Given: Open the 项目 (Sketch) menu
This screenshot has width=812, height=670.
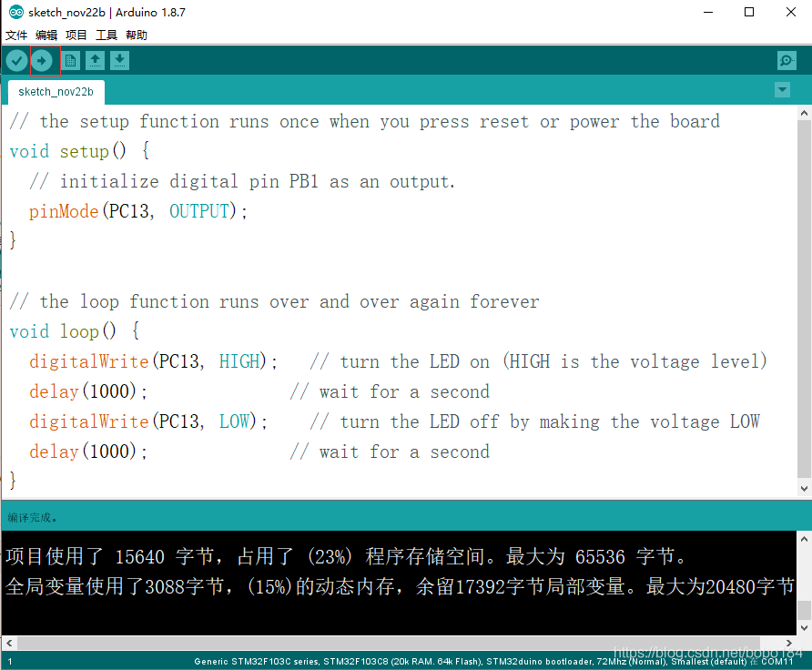Looking at the screenshot, I should point(76,36).
